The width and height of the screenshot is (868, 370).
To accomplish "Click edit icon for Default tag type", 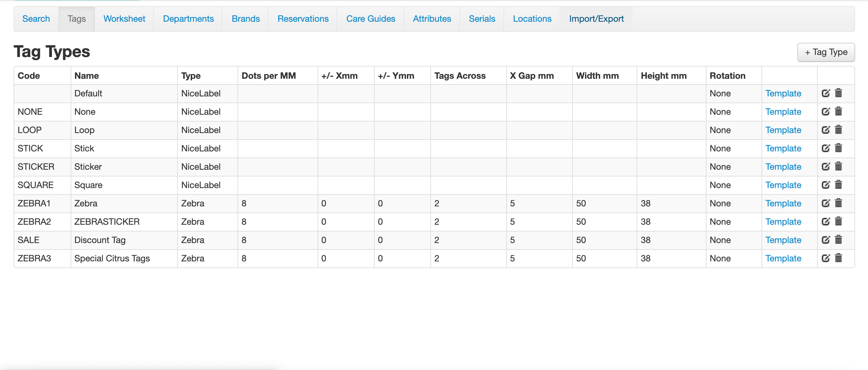I will (x=826, y=93).
